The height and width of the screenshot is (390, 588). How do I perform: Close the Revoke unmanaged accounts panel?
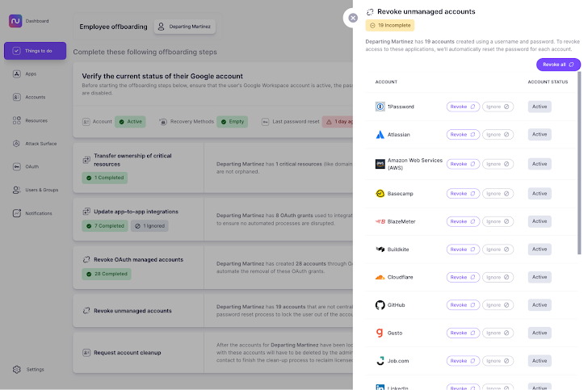pos(352,17)
